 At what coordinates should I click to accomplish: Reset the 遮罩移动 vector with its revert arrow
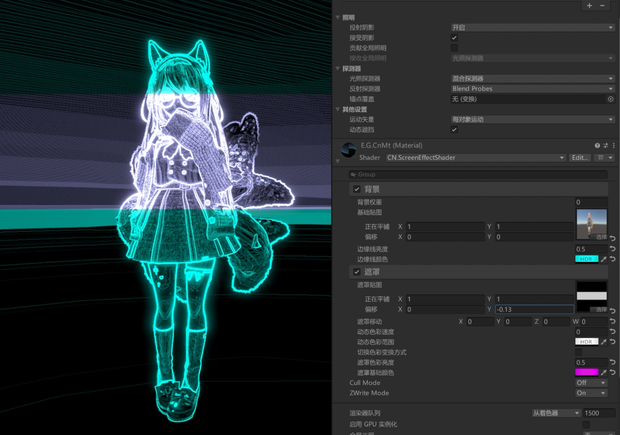point(612,322)
